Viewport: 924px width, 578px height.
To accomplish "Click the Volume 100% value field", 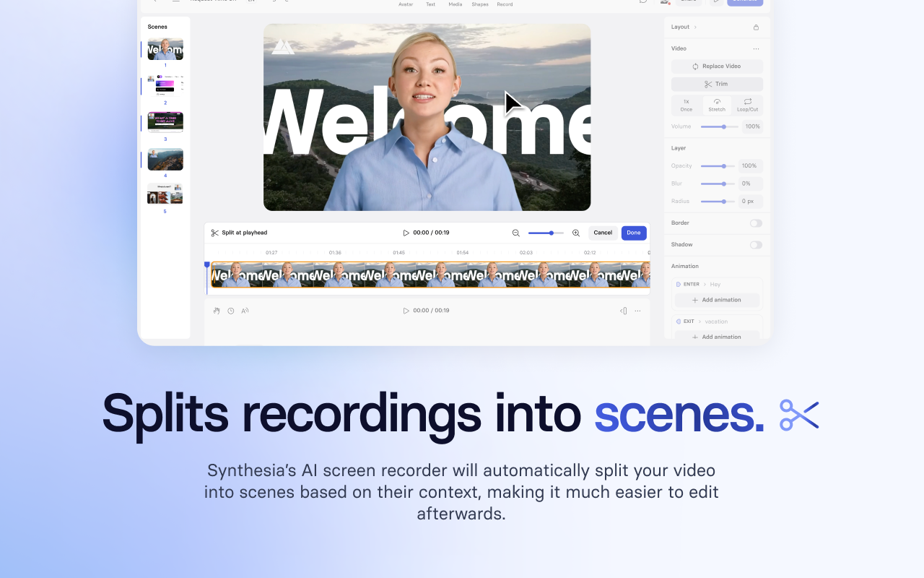I will 752,126.
